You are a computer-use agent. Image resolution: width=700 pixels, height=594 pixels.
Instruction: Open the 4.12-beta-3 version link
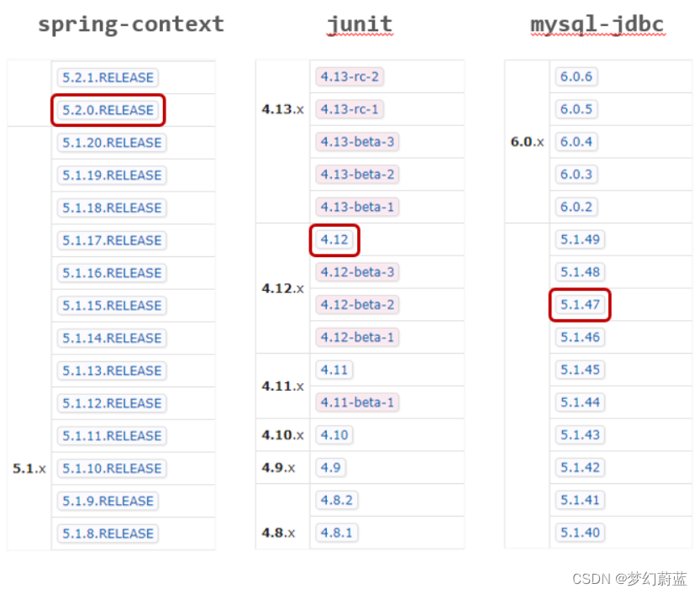tap(357, 271)
